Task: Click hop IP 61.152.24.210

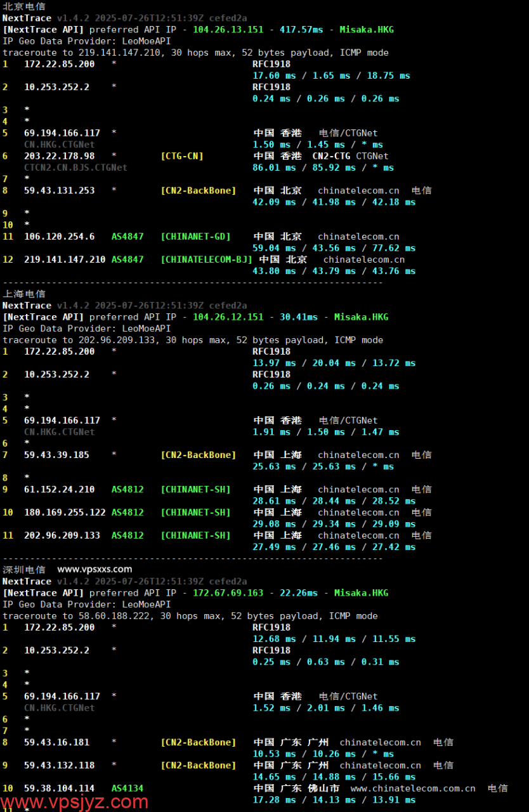Action: click(x=60, y=489)
